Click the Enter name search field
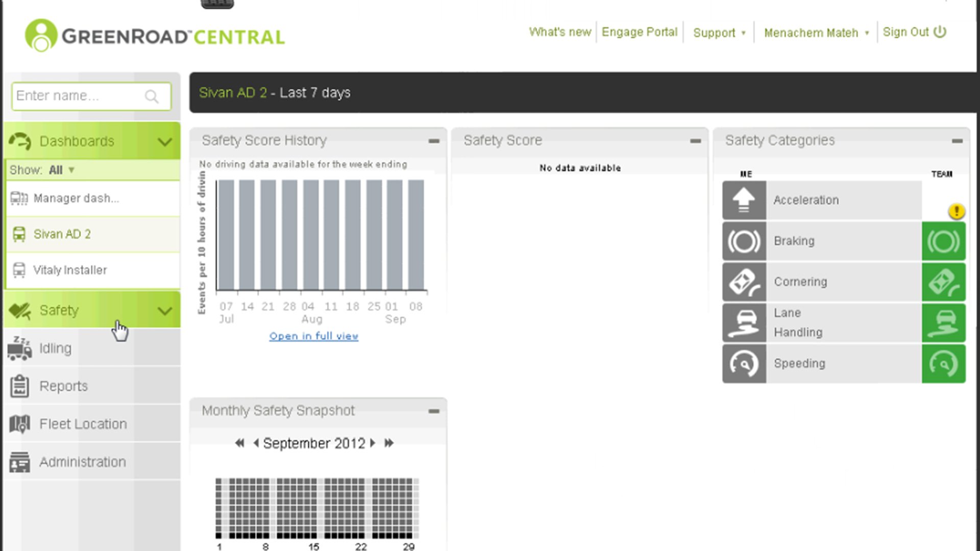The width and height of the screenshot is (980, 551). [77, 96]
